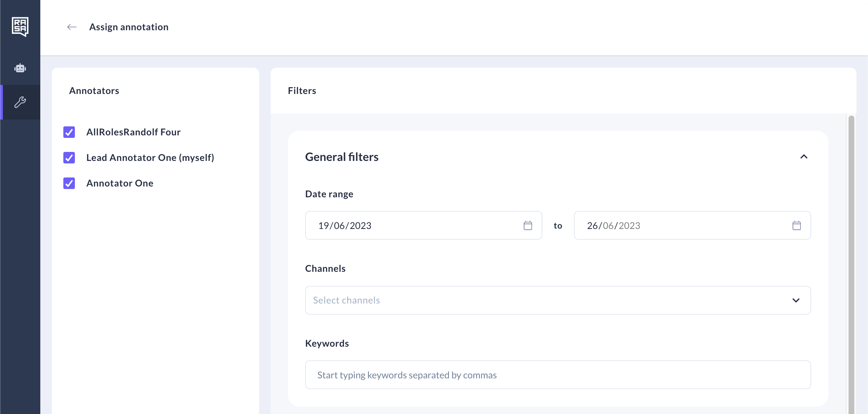The height and width of the screenshot is (414, 868).
Task: Select the wrench tools sidebar icon
Action: (20, 102)
